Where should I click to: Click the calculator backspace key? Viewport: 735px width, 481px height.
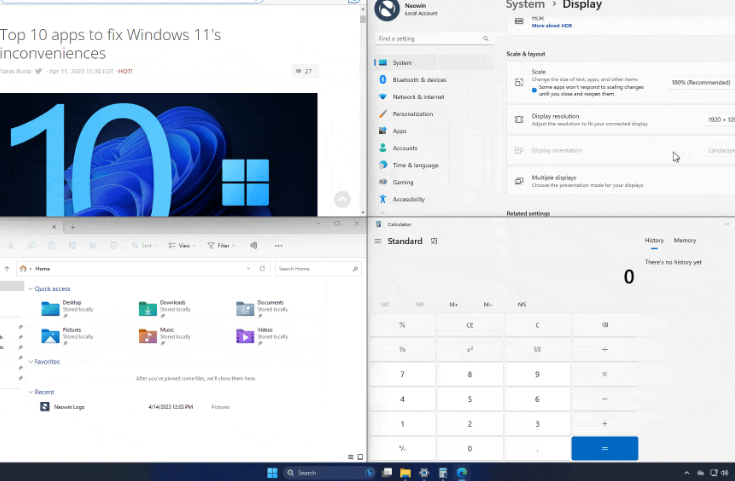pyautogui.click(x=604, y=325)
